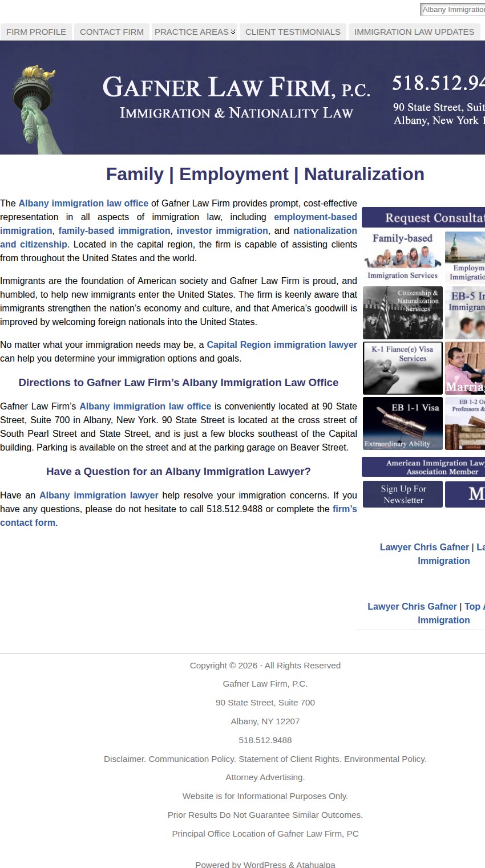This screenshot has width=485, height=868.
Task: Click footer text '90 State Street, Suite 700'
Action: [265, 703]
